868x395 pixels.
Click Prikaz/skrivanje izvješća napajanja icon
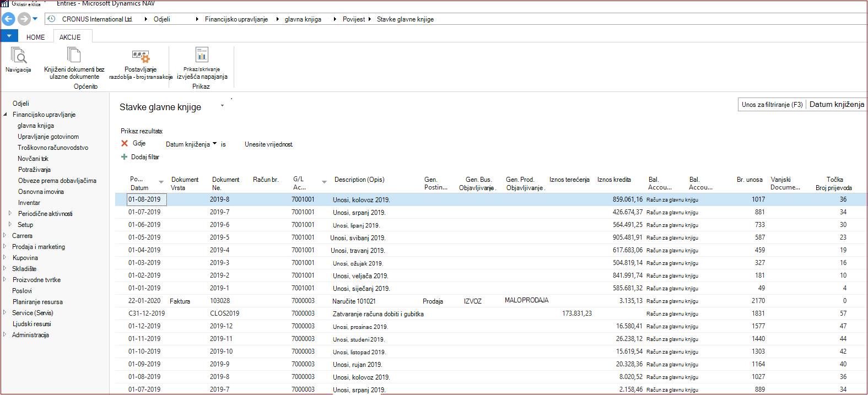(202, 55)
